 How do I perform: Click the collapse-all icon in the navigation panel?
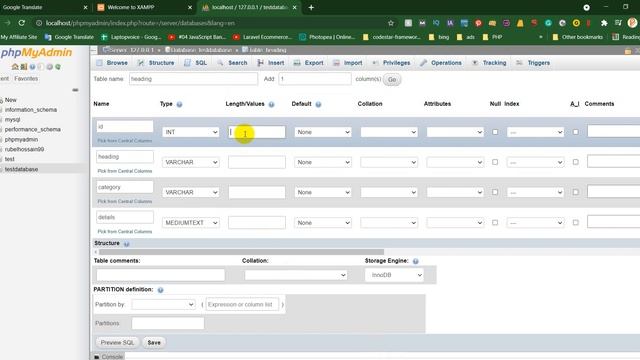click(75, 90)
